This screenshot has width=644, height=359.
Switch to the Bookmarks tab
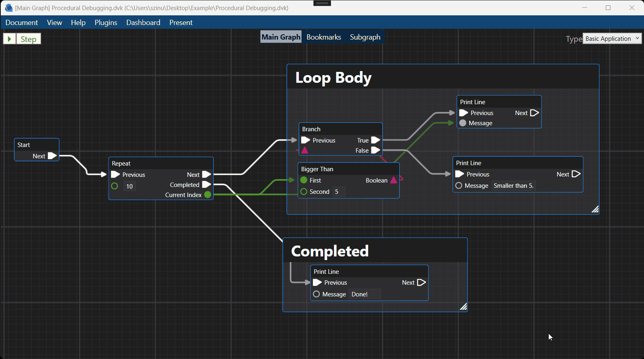(323, 37)
